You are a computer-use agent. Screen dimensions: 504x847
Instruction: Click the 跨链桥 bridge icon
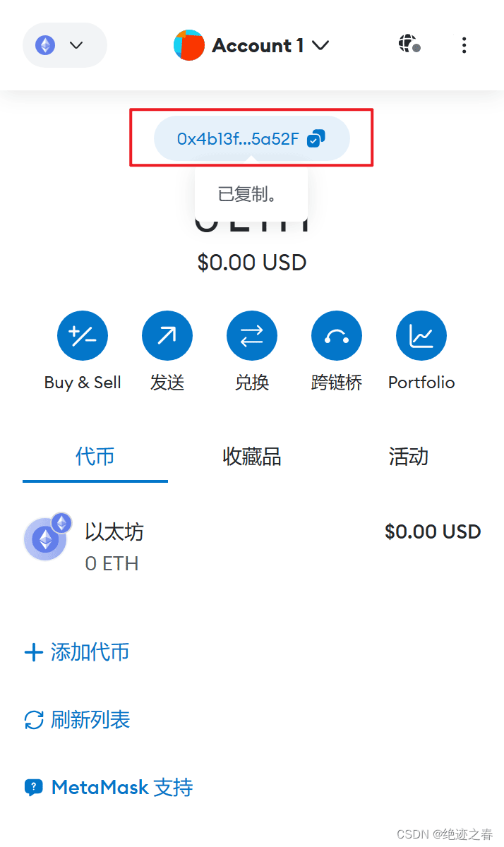337,335
